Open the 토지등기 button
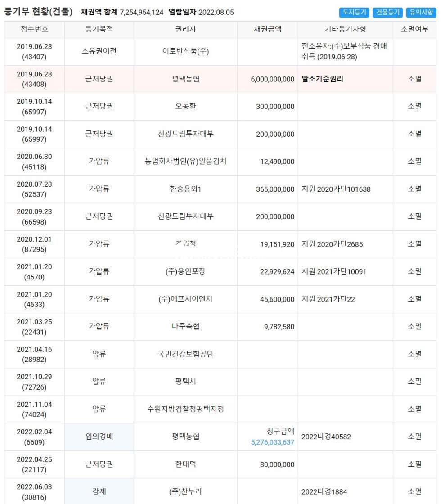The height and width of the screenshot is (504, 441). (354, 12)
